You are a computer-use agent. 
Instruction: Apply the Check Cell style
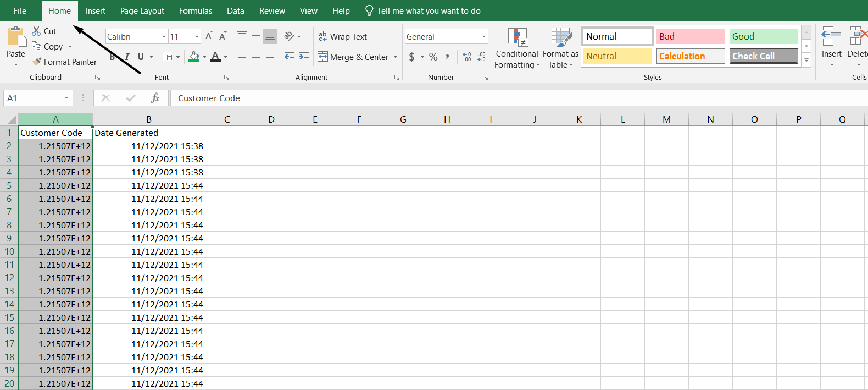click(764, 56)
